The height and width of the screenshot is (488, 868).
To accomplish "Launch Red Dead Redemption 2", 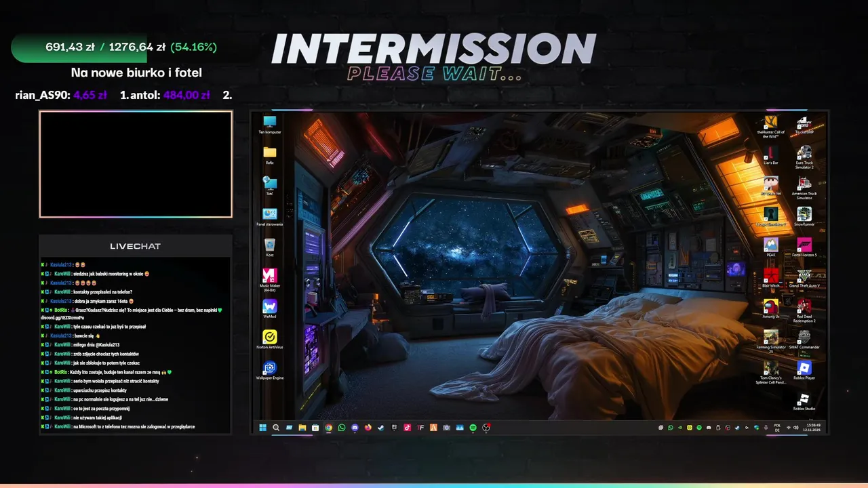I will (x=804, y=310).
